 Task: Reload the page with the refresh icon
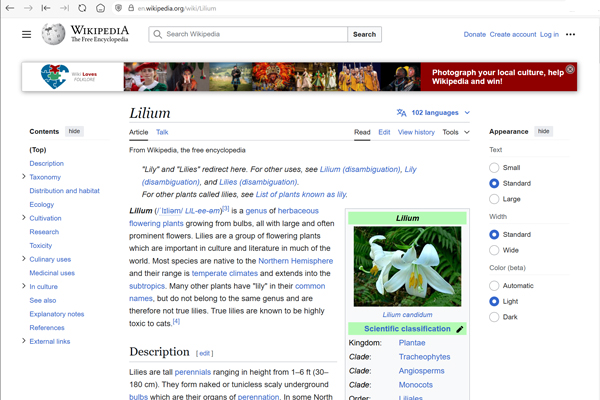pos(82,8)
